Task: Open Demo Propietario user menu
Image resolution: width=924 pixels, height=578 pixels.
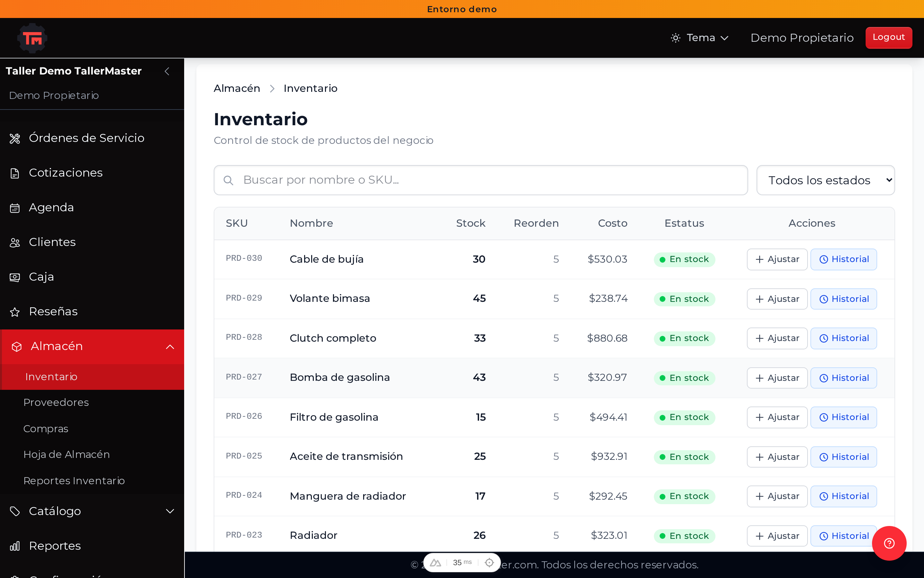Action: [802, 38]
